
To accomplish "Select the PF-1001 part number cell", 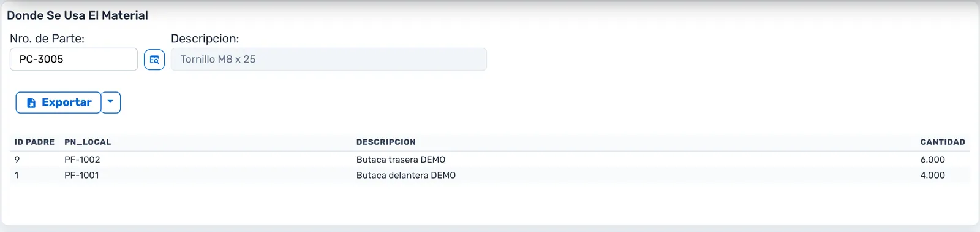I will coord(81,176).
